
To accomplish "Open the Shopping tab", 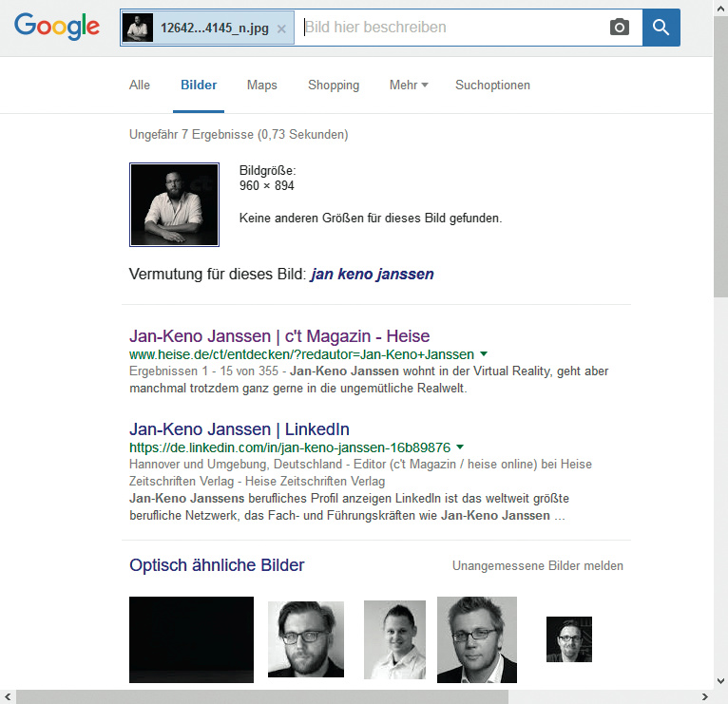I will [x=334, y=86].
